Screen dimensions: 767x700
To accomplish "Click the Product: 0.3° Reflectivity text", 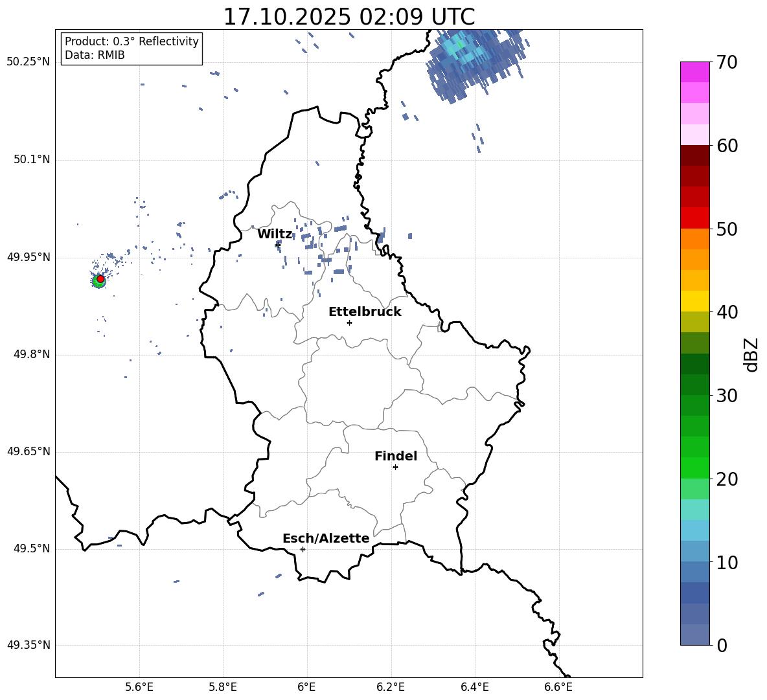I will pos(132,41).
